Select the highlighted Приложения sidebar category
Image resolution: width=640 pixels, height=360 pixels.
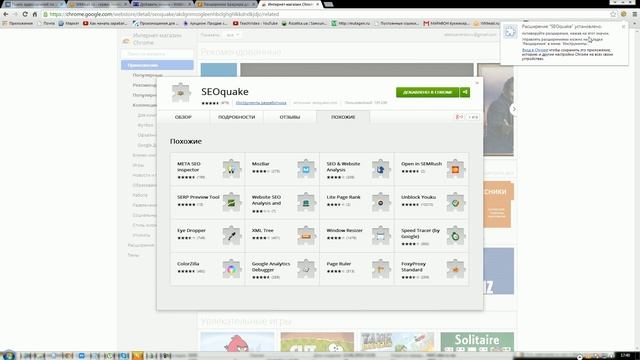(x=157, y=65)
